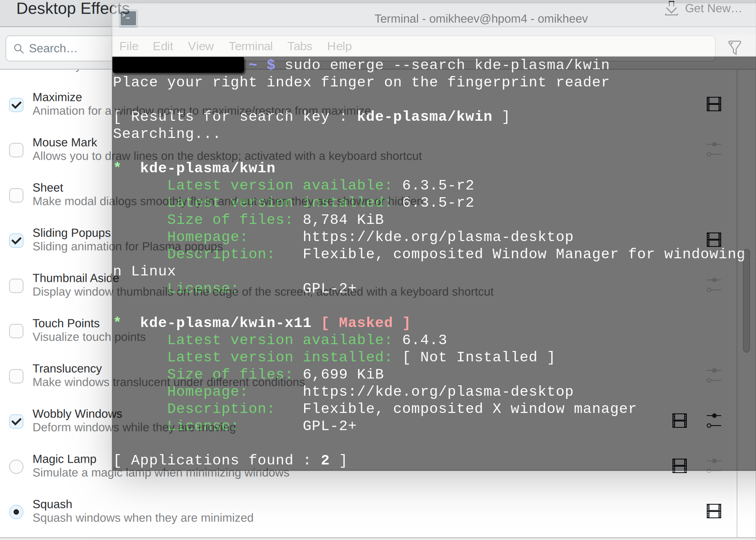The image size is (756, 540).
Task: Enable the Mouse Mark effect checkbox
Action: point(16,150)
